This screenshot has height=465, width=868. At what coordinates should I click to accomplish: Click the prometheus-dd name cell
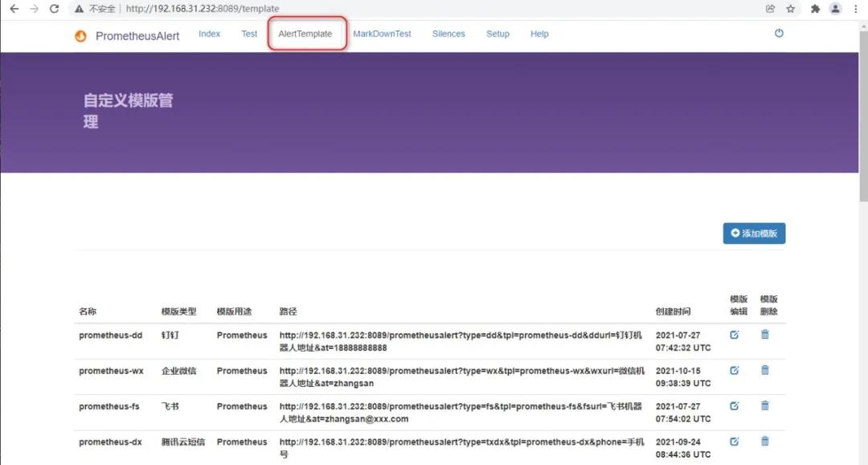110,335
